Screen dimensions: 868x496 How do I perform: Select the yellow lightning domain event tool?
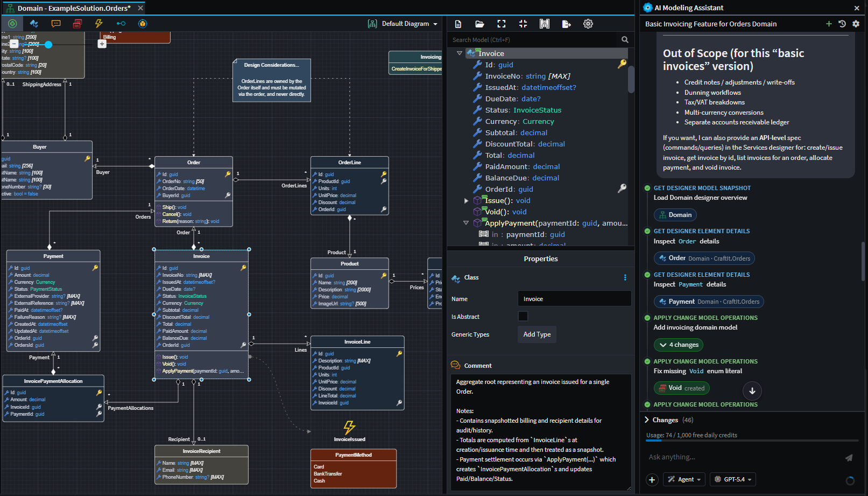(x=99, y=24)
